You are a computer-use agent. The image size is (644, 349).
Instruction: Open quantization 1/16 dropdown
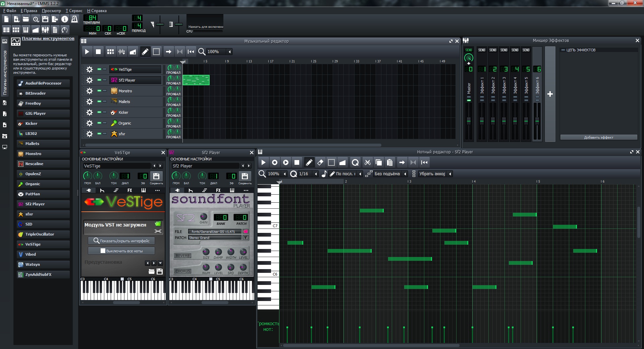pyautogui.click(x=308, y=174)
